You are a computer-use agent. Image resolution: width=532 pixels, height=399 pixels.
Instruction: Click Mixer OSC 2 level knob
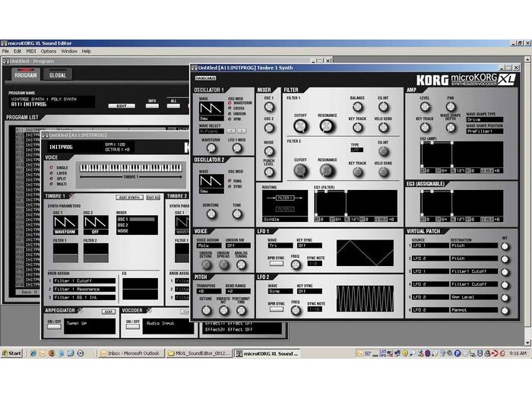pyautogui.click(x=269, y=128)
